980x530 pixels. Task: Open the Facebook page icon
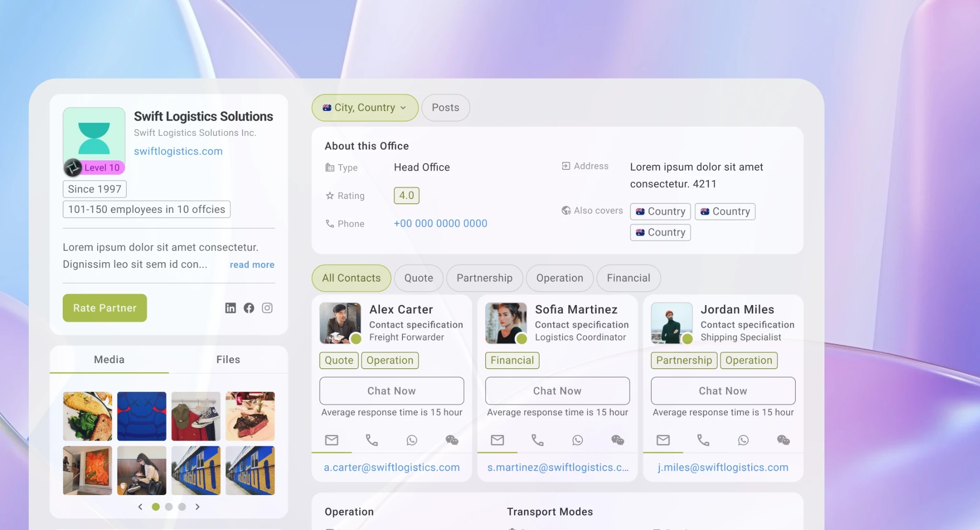tap(249, 308)
